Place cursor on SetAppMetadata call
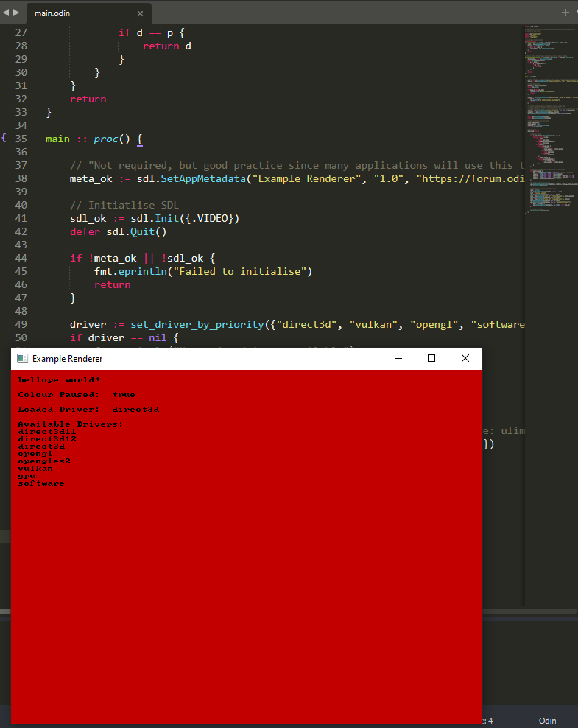This screenshot has width=578, height=728. 198,178
